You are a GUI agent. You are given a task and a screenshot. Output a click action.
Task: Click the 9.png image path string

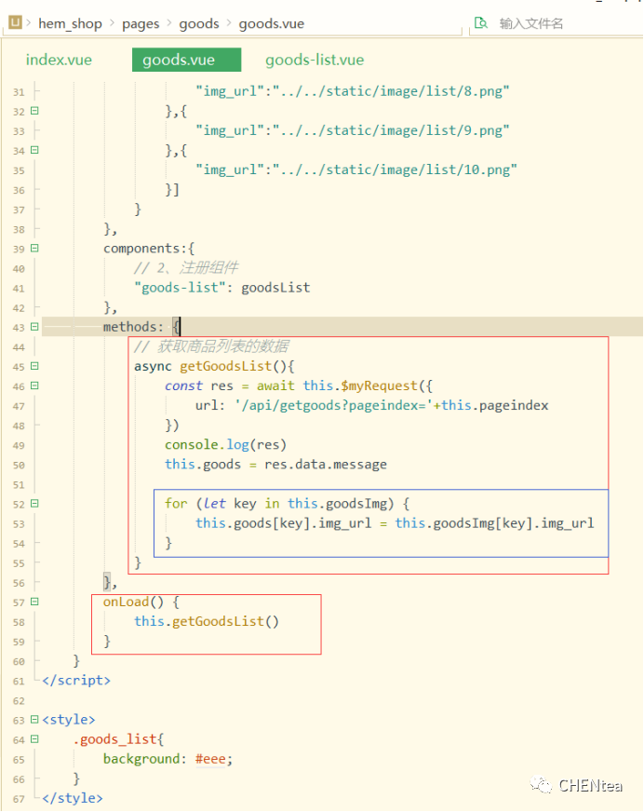(392, 130)
